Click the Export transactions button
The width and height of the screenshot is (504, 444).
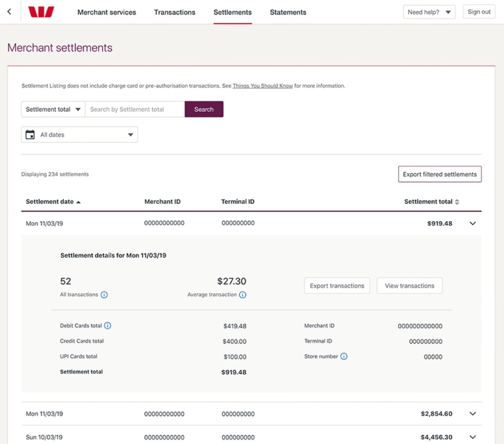pos(337,286)
